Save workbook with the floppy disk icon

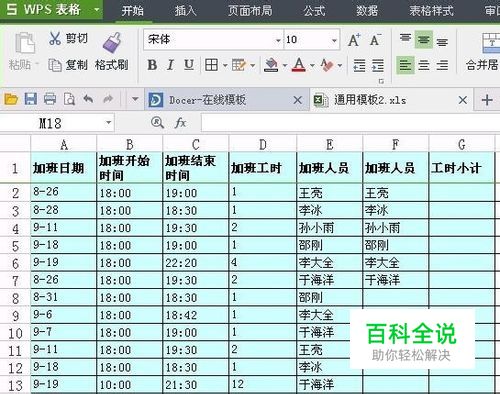pos(31,99)
